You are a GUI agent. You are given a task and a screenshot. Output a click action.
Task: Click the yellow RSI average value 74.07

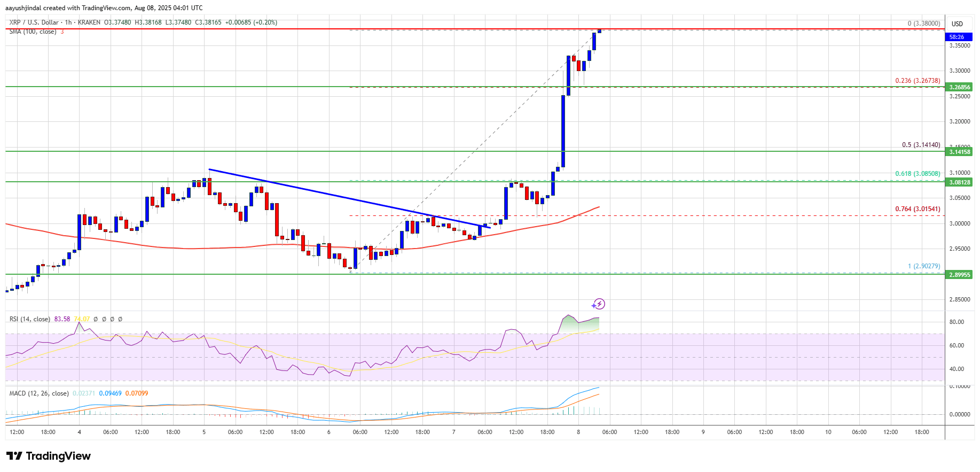[x=82, y=319]
